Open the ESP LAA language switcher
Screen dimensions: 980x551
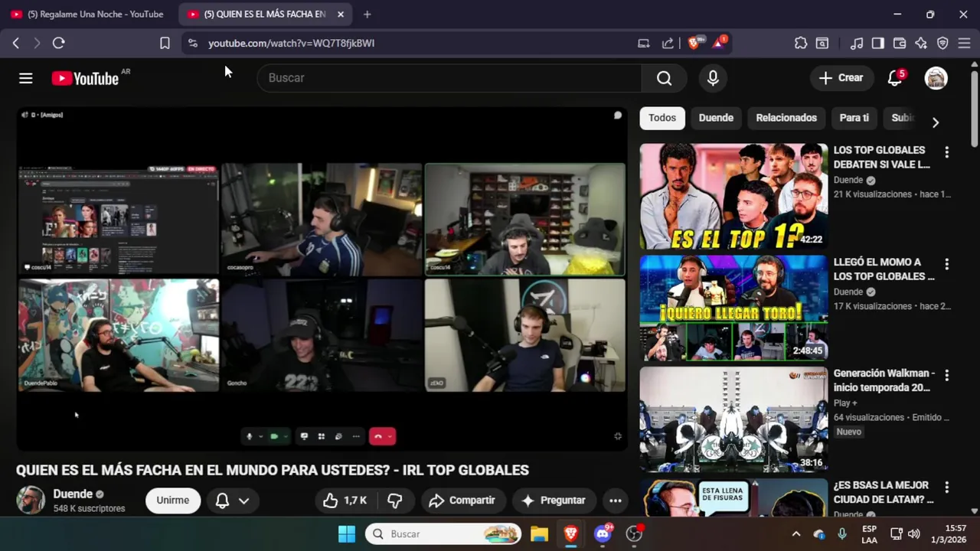pos(869,534)
